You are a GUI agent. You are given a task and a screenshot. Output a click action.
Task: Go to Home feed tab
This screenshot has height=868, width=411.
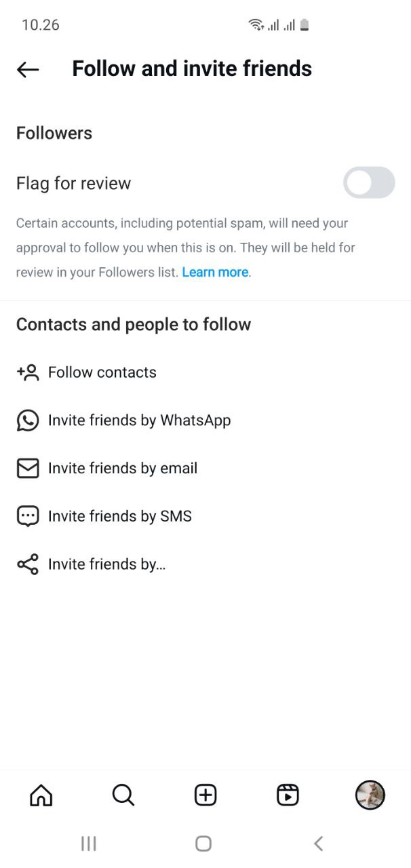tap(41, 795)
